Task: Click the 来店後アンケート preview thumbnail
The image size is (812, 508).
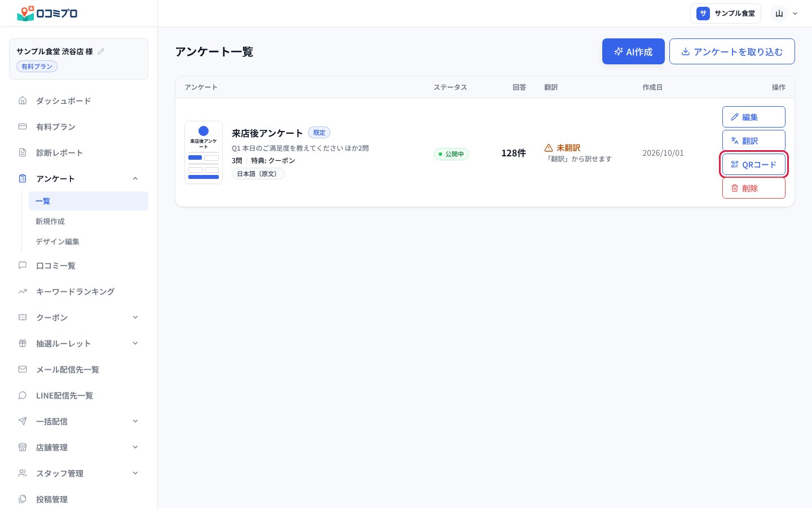Action: pyautogui.click(x=204, y=152)
